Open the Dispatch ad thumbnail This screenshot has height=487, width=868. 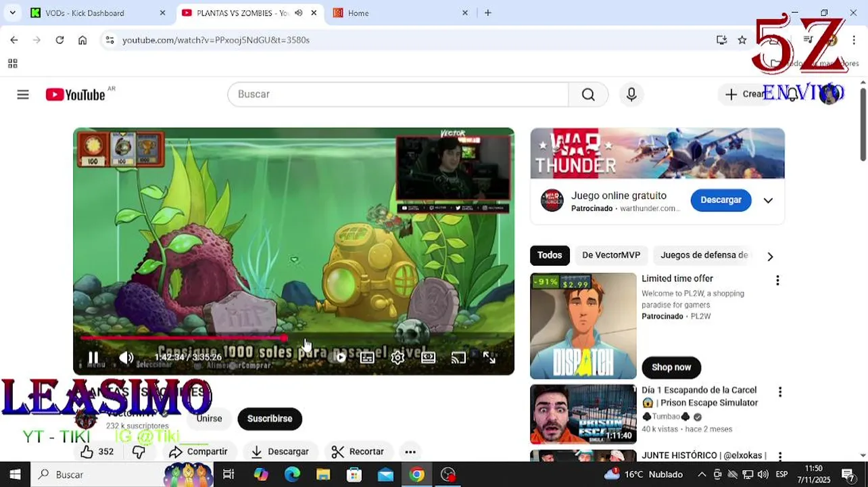pyautogui.click(x=583, y=326)
